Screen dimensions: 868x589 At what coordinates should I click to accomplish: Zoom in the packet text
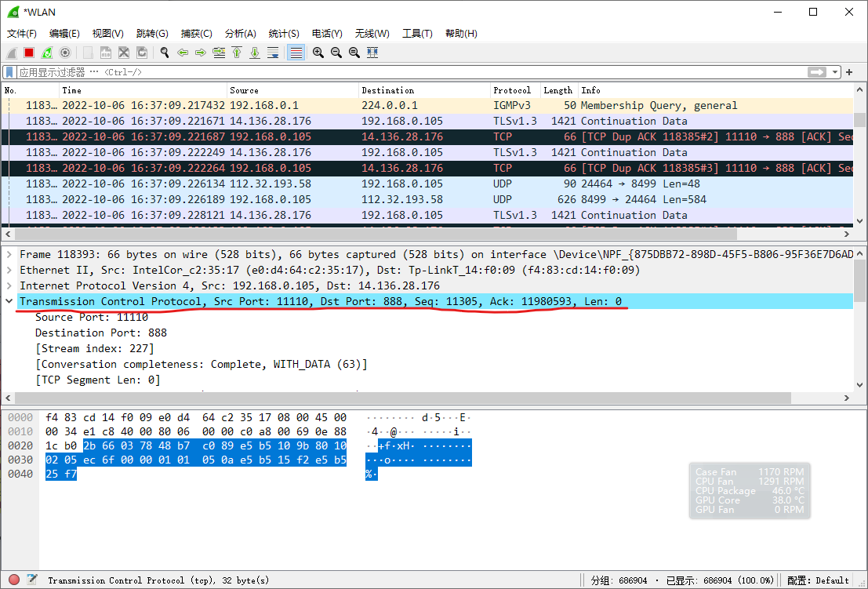tap(318, 53)
